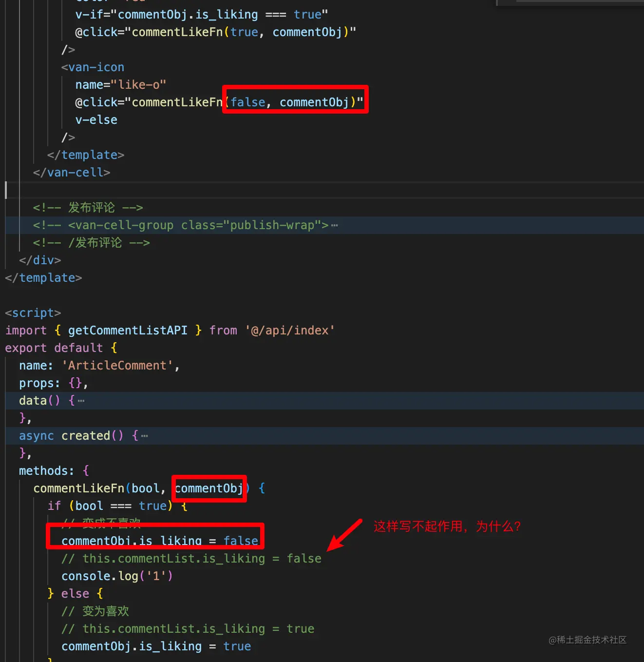Click the 'ArticleComment' name string

(117, 366)
